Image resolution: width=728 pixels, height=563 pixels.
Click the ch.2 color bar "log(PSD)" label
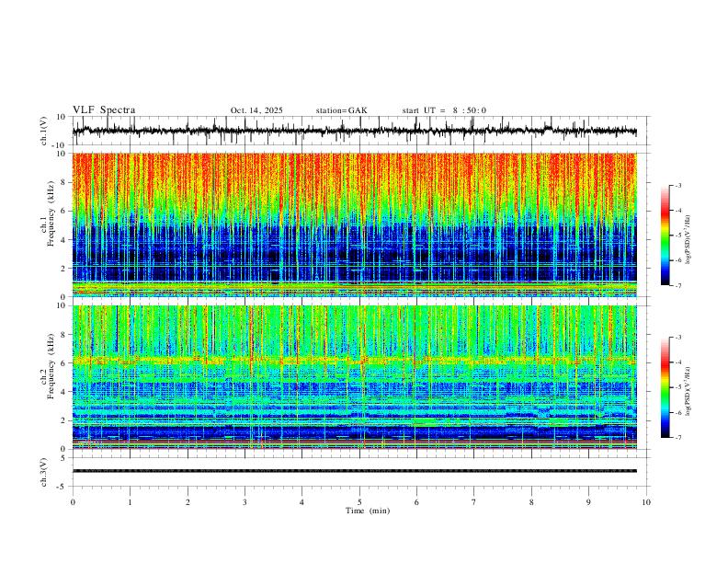pyautogui.click(x=688, y=391)
